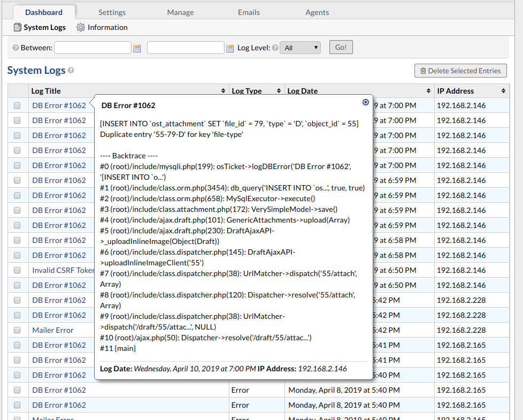The width and height of the screenshot is (523, 420).
Task: Open calendar picker for start date
Action: (x=137, y=48)
